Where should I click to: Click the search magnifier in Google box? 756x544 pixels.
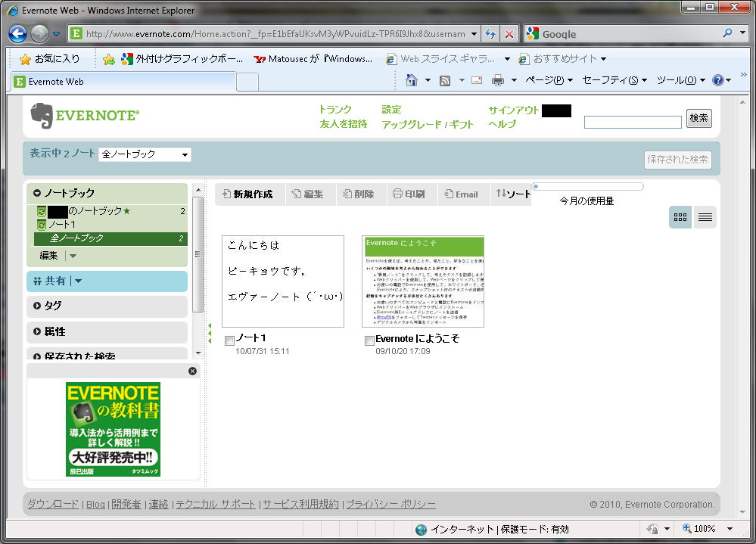(x=727, y=33)
